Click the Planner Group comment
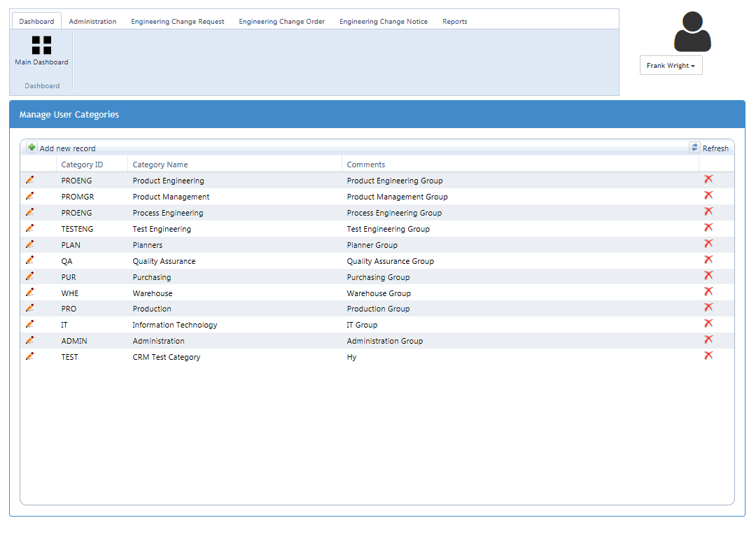The width and height of the screenshot is (756, 539). click(372, 245)
